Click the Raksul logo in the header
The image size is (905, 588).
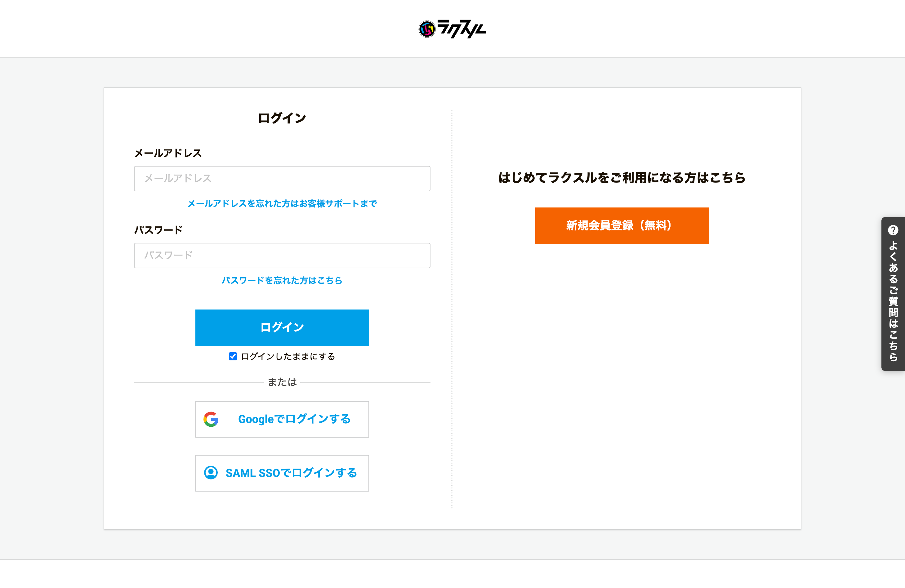[x=452, y=29]
